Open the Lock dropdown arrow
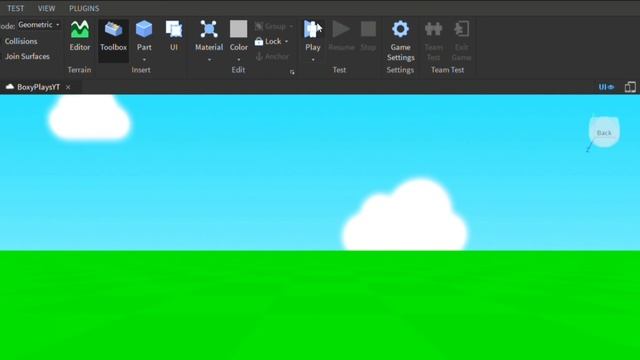Viewport: 640px width, 360px height. tap(286, 41)
